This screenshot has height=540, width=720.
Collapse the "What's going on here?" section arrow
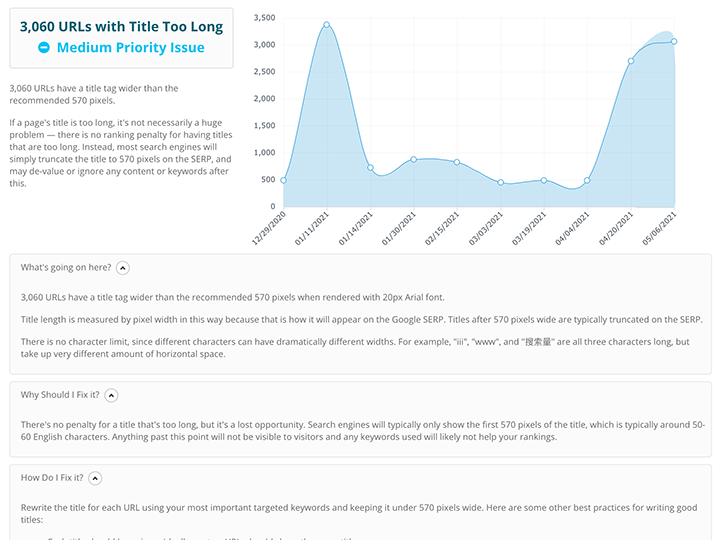click(x=123, y=268)
